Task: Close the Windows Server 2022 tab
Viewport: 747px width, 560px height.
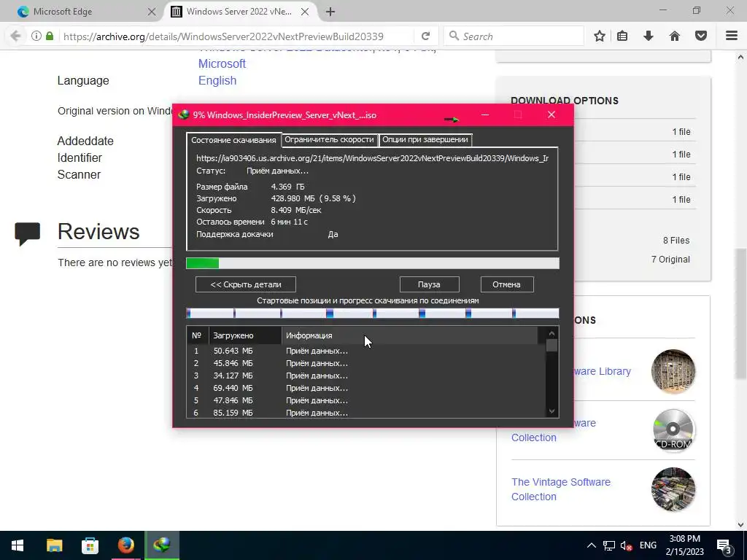Action: 305,12
